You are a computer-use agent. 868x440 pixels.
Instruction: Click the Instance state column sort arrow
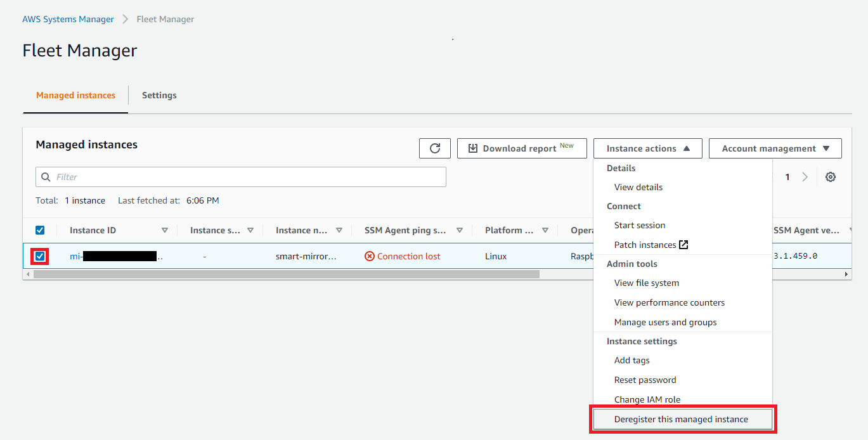pyautogui.click(x=250, y=230)
